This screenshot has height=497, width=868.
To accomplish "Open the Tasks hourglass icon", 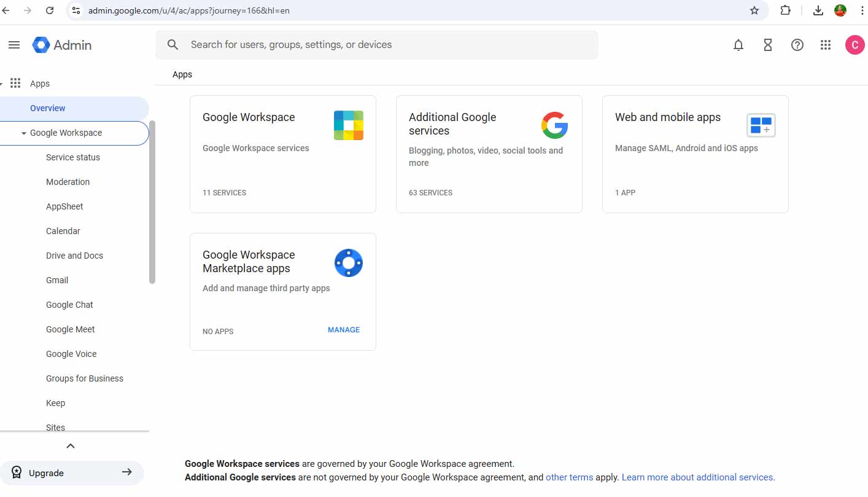I will pos(768,44).
